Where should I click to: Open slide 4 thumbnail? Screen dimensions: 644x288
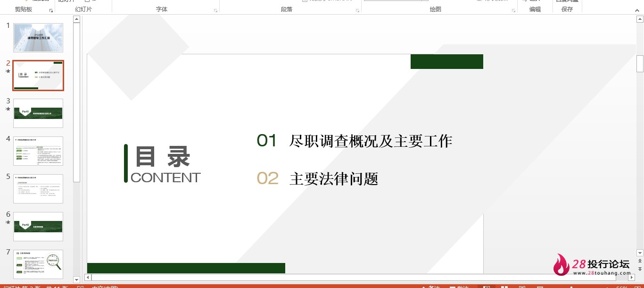pos(38,151)
